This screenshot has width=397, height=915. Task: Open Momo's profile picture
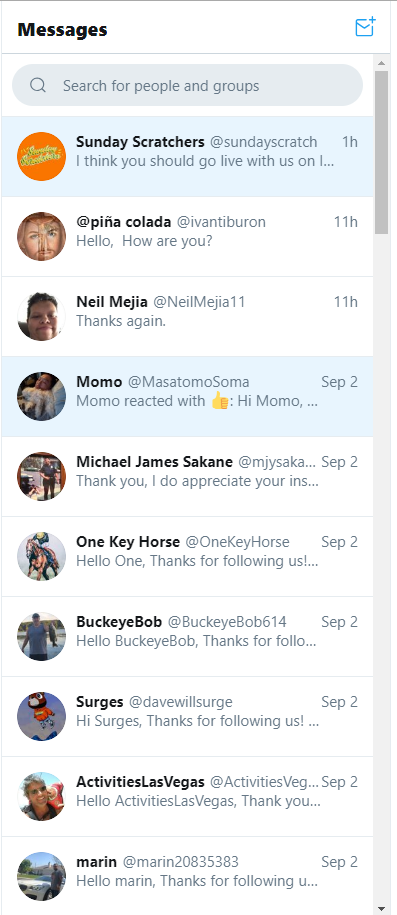(41, 396)
